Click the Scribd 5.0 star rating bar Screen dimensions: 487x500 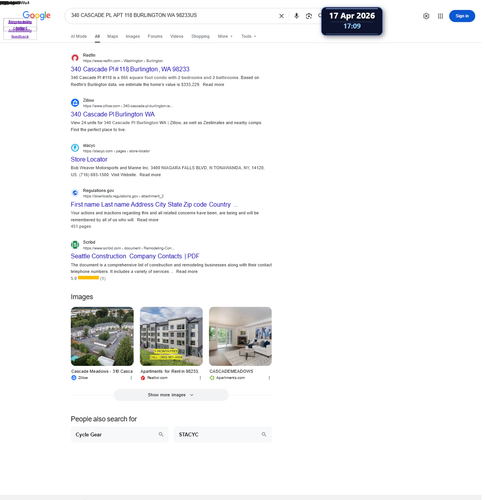(88, 278)
